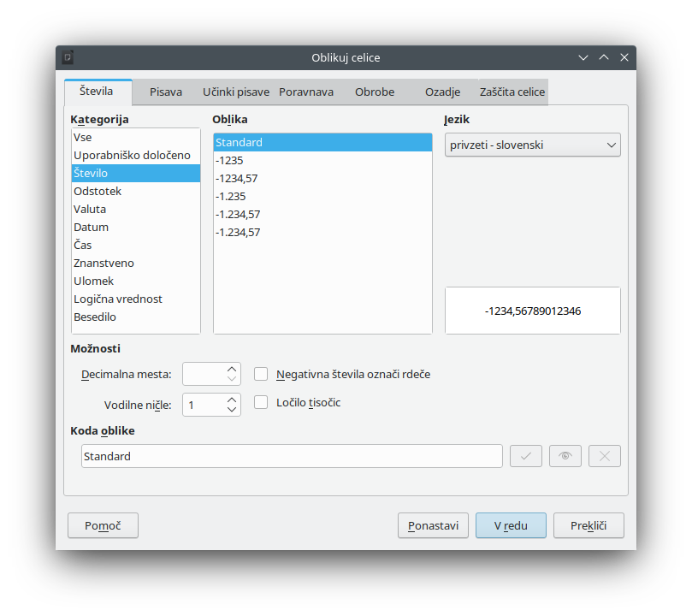Click the title bar down-chevron minimize icon
The width and height of the screenshot is (692, 616).
tap(583, 57)
